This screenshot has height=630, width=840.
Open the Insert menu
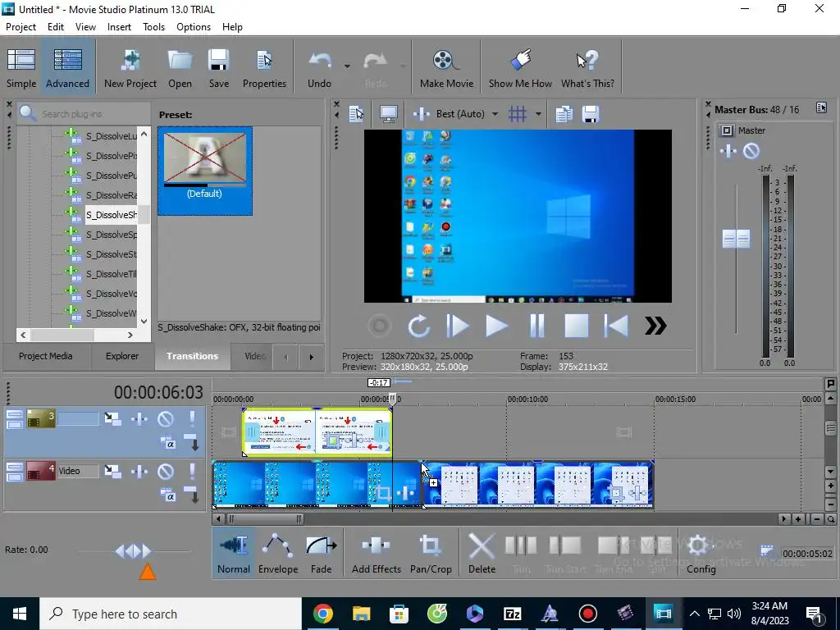click(x=119, y=27)
